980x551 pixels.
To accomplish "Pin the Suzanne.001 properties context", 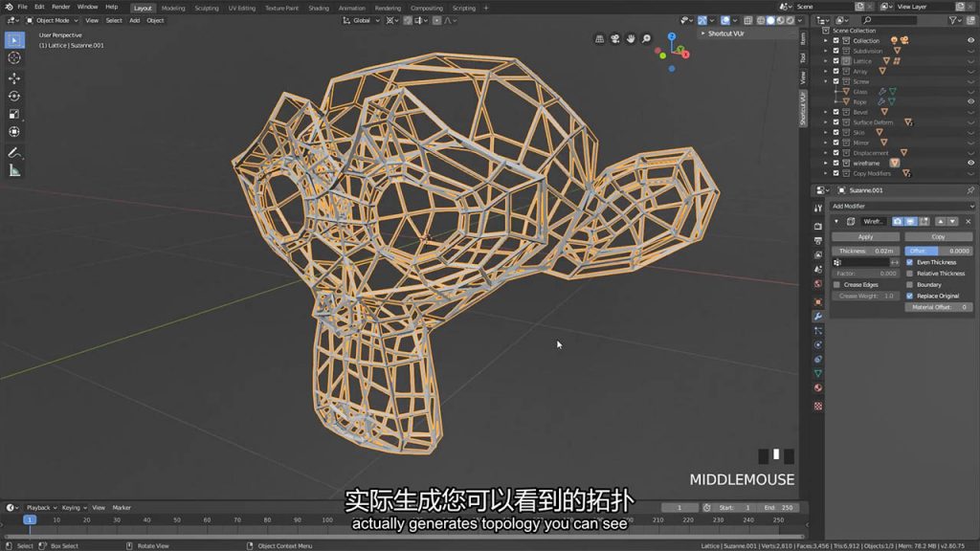I will (970, 190).
